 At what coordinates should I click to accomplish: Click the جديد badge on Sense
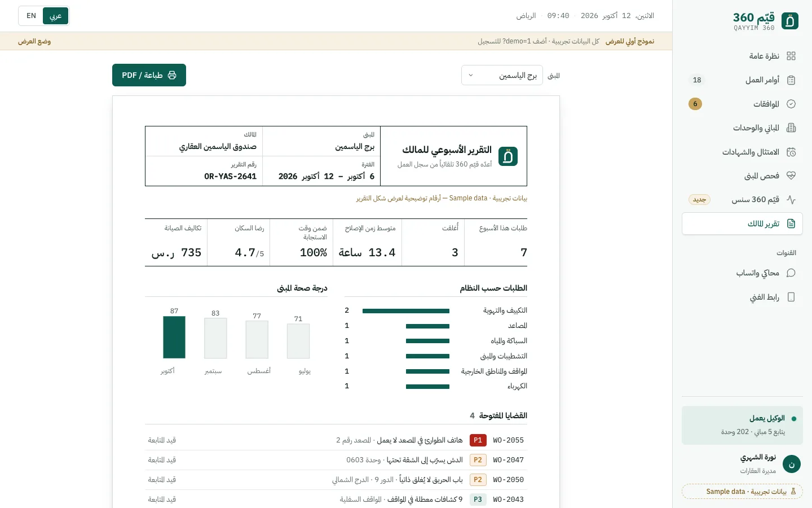[x=699, y=200]
